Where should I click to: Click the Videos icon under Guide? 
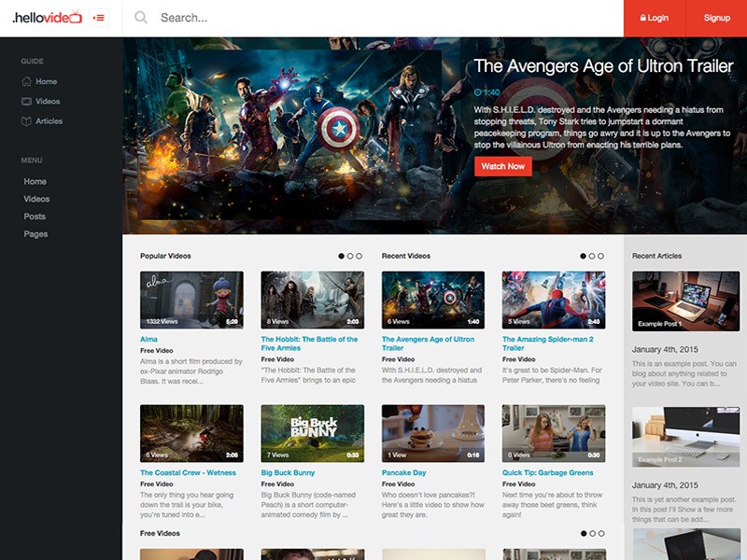click(x=27, y=102)
